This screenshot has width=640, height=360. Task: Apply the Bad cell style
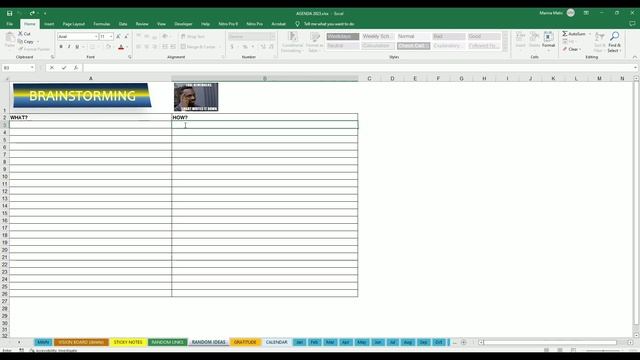(x=449, y=36)
